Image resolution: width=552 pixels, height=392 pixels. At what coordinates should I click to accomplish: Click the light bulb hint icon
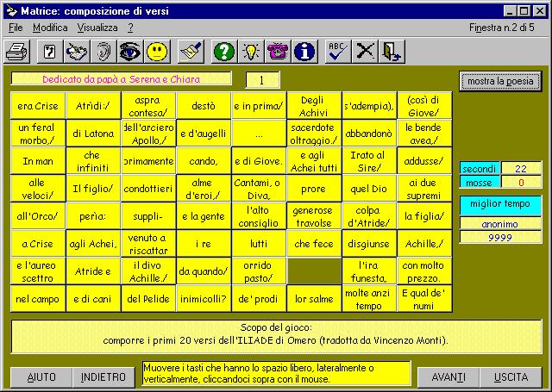250,52
